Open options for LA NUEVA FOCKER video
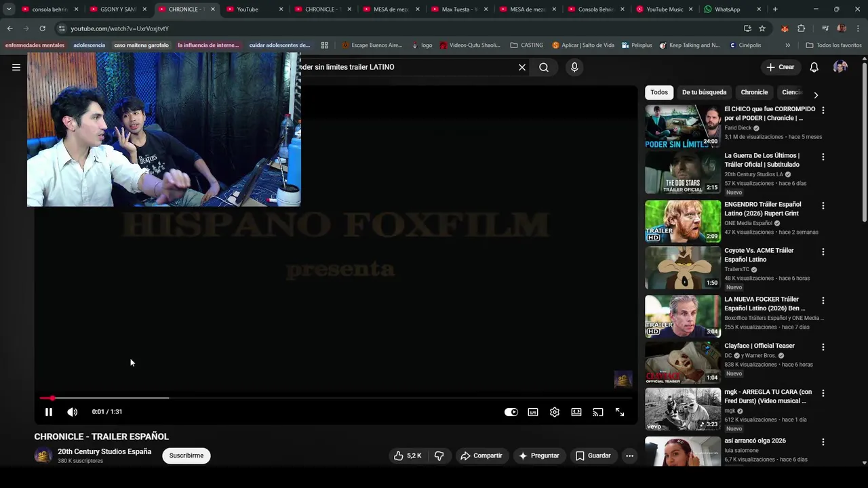This screenshot has width=868, height=488. pos(823,300)
